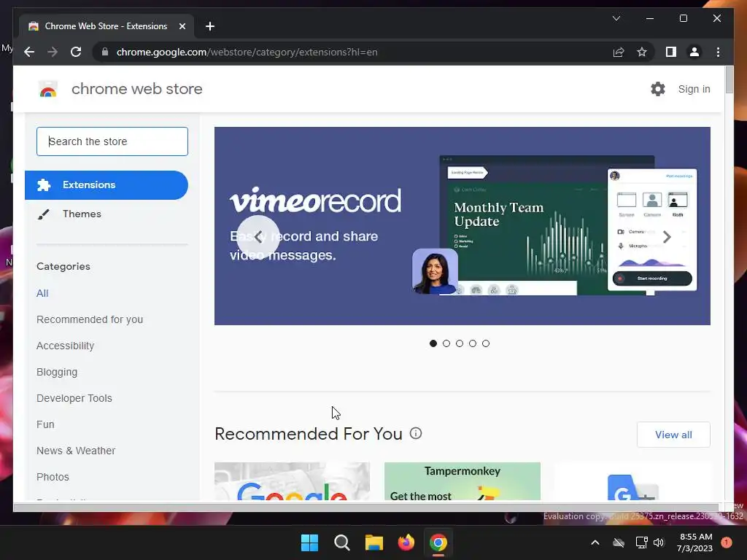Select the third carousel dot

tap(460, 343)
